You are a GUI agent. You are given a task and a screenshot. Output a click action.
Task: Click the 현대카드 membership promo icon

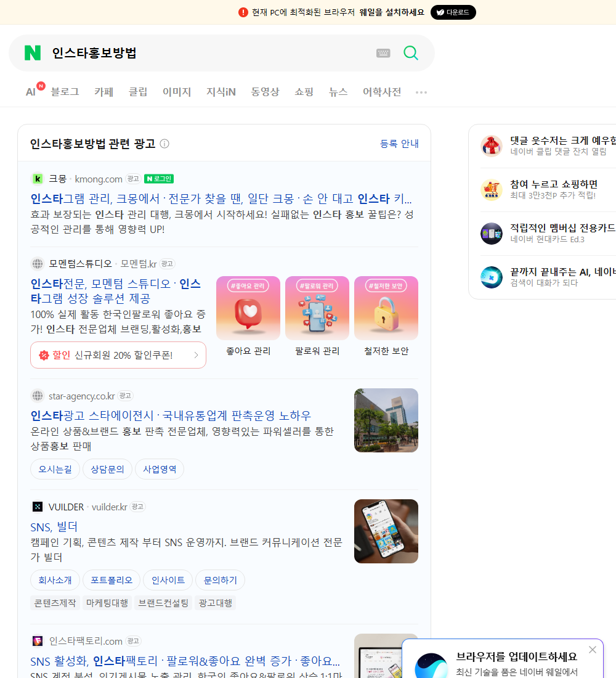[492, 234]
